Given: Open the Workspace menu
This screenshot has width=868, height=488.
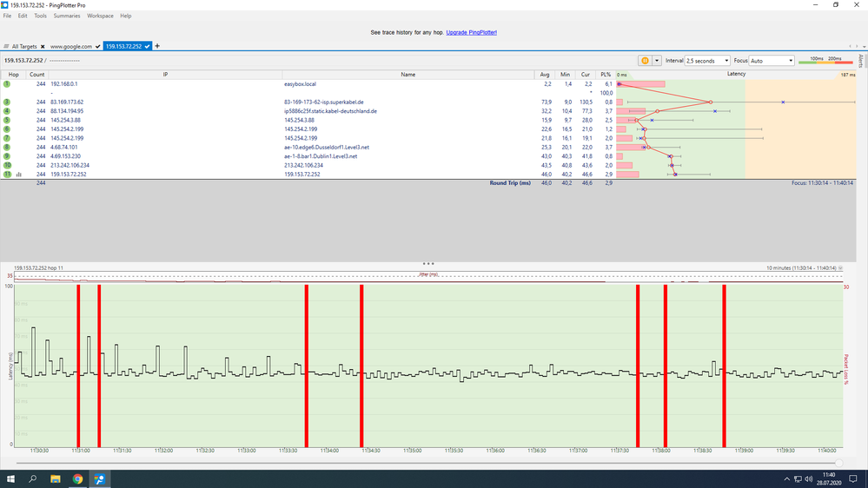Looking at the screenshot, I should [100, 16].
